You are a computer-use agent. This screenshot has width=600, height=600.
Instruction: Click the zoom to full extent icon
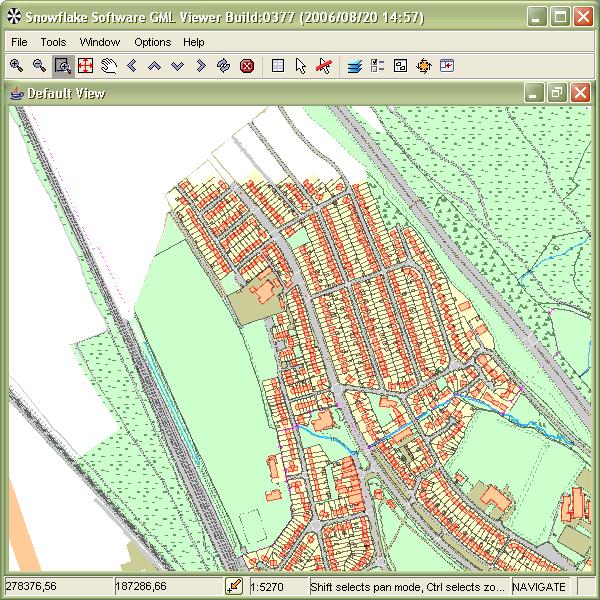click(x=85, y=66)
